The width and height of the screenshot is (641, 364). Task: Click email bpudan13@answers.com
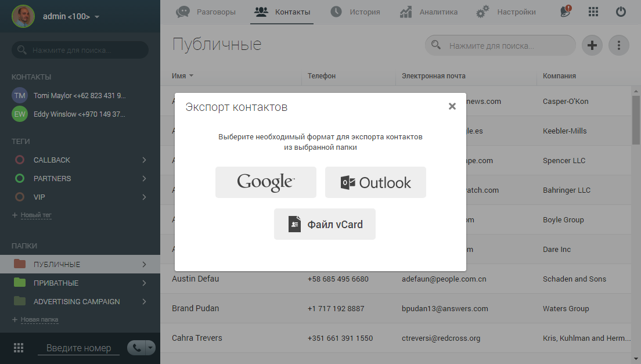445,308
